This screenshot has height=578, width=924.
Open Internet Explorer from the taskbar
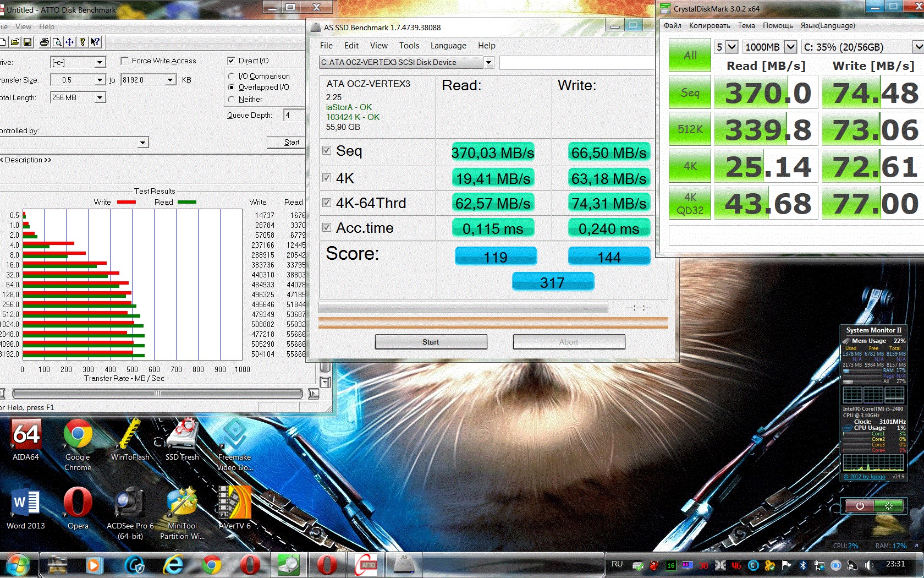click(173, 565)
